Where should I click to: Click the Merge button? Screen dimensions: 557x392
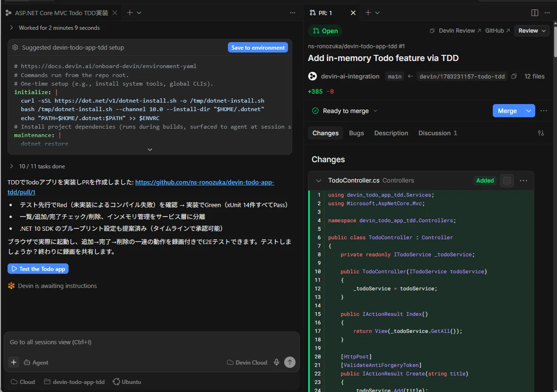[507, 111]
